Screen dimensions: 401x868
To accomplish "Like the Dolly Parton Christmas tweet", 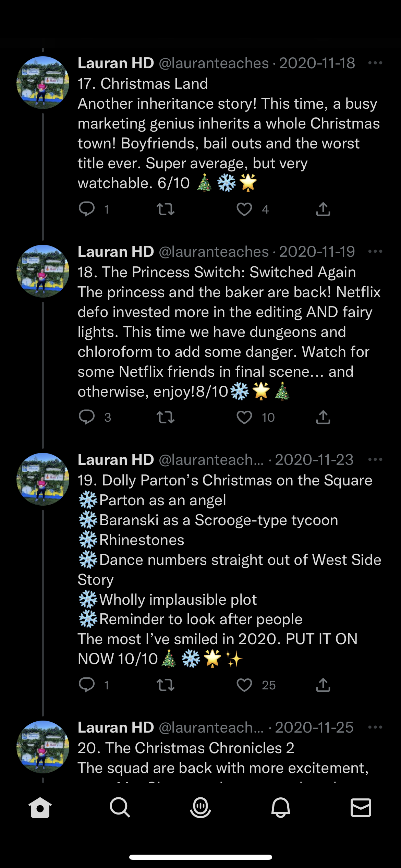I will click(x=244, y=685).
